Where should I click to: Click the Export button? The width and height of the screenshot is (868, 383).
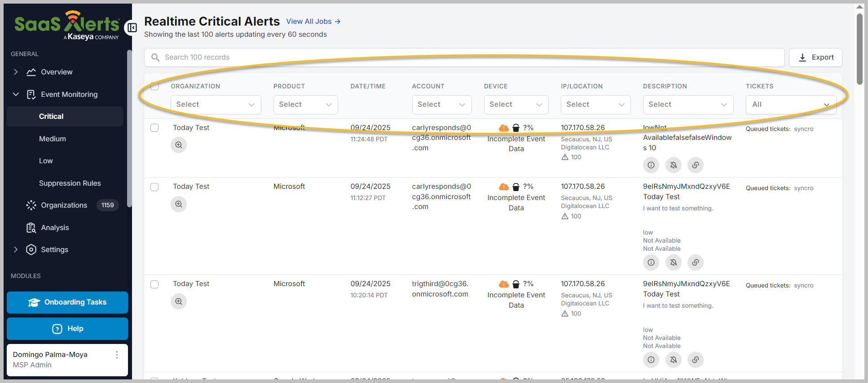[815, 57]
